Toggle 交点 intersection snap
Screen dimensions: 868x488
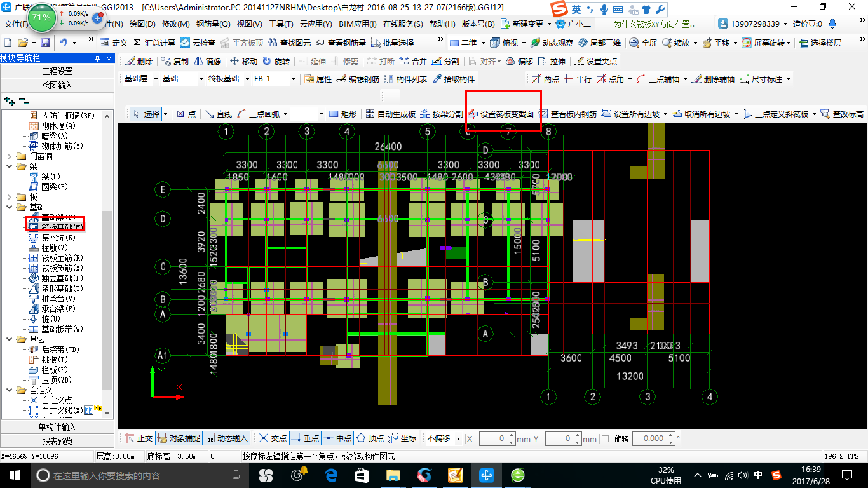(x=273, y=438)
